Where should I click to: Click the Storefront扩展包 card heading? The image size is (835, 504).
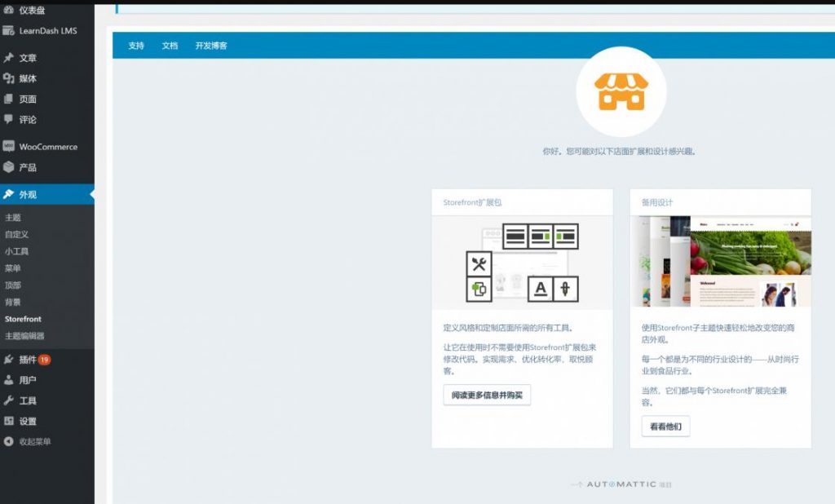point(472,202)
